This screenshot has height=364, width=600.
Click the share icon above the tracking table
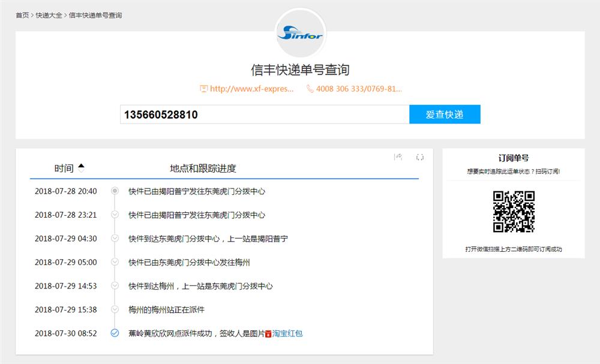(x=398, y=157)
